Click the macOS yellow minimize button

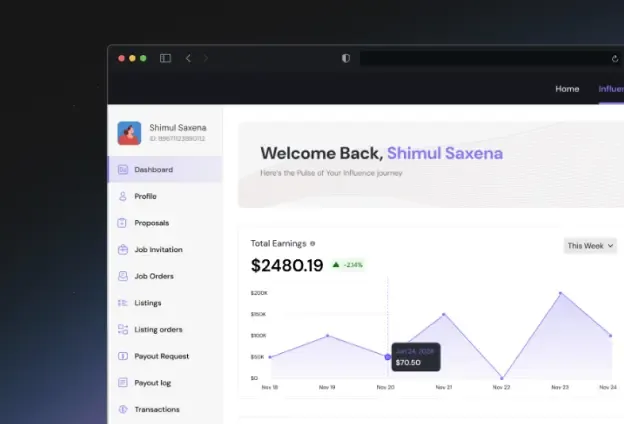pyautogui.click(x=133, y=59)
